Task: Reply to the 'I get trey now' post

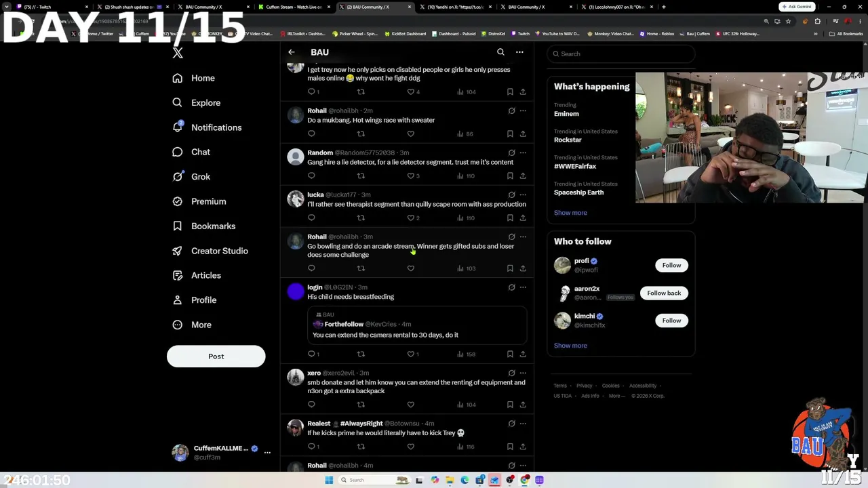Action: (x=313, y=92)
